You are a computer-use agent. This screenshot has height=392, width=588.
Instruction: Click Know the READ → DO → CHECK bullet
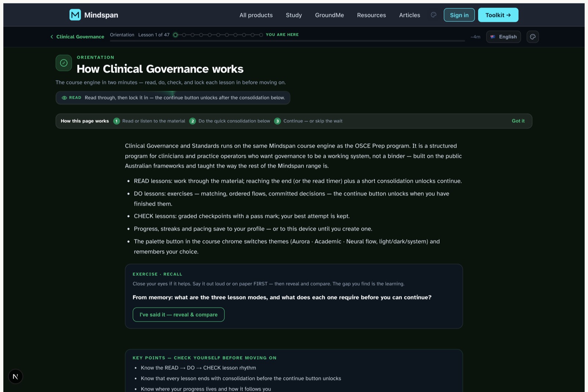pyautogui.click(x=198, y=368)
